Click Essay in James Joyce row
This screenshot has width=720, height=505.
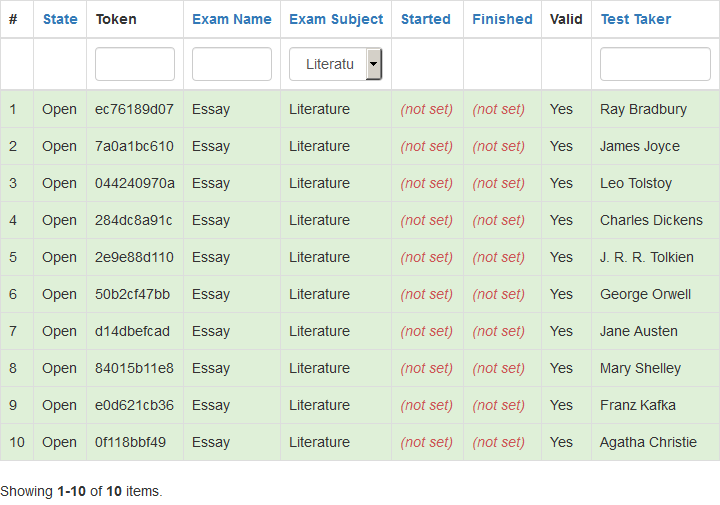tap(211, 146)
